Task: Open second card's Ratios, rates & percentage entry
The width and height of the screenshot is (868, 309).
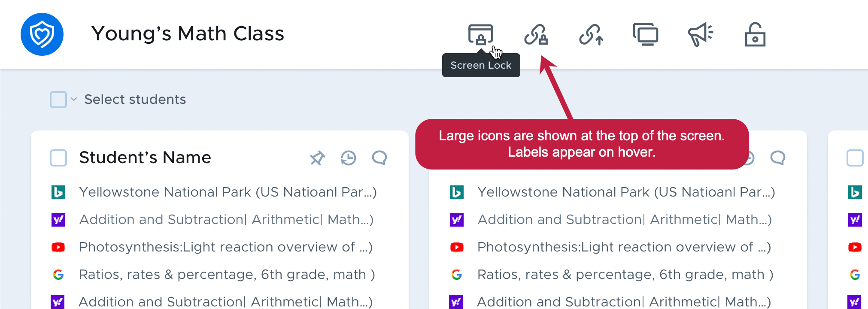Action: 625,274
